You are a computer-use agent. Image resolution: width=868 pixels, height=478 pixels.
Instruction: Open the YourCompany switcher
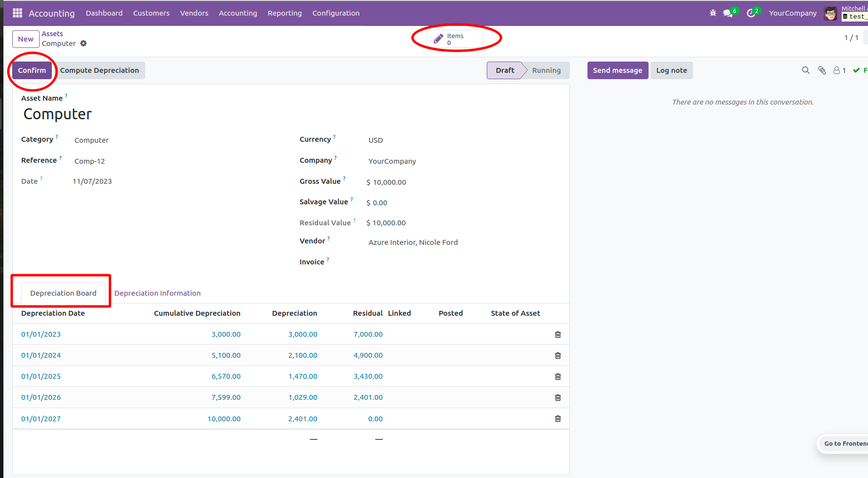pos(792,13)
